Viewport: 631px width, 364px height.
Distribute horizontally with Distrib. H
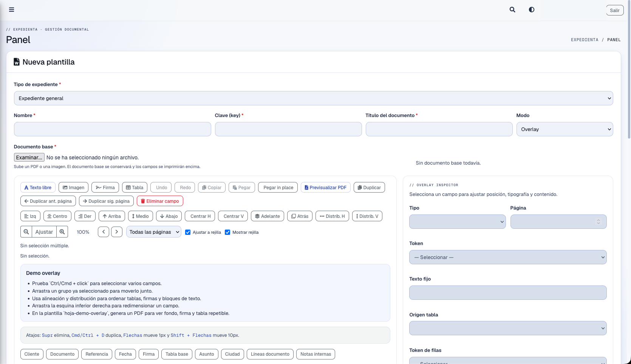point(333,216)
